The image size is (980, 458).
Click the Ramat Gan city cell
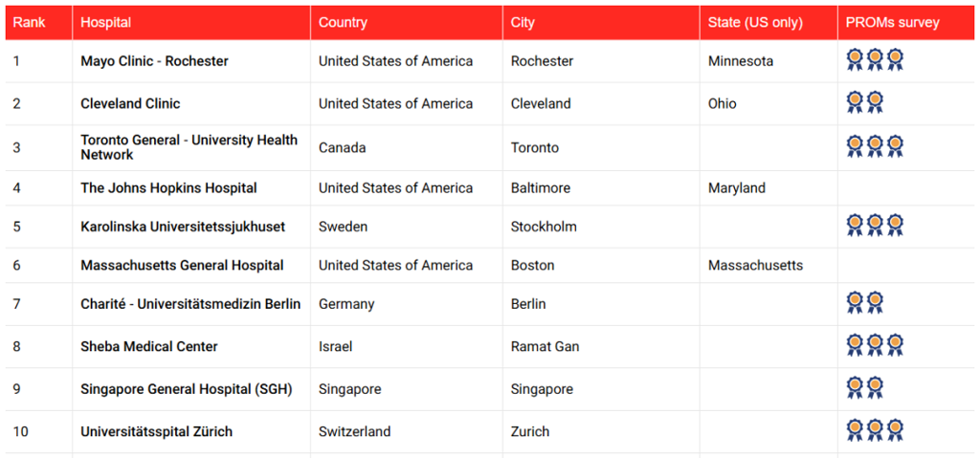[x=545, y=346]
